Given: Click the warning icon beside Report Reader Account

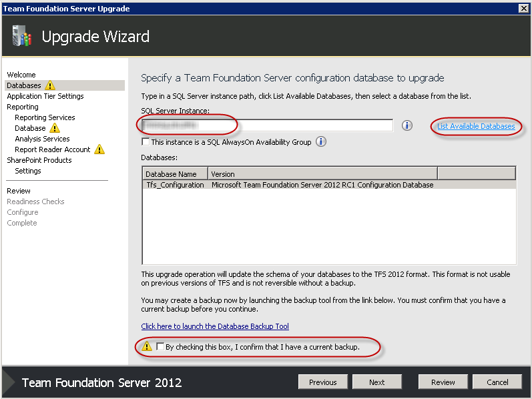Looking at the screenshot, I should (x=99, y=149).
